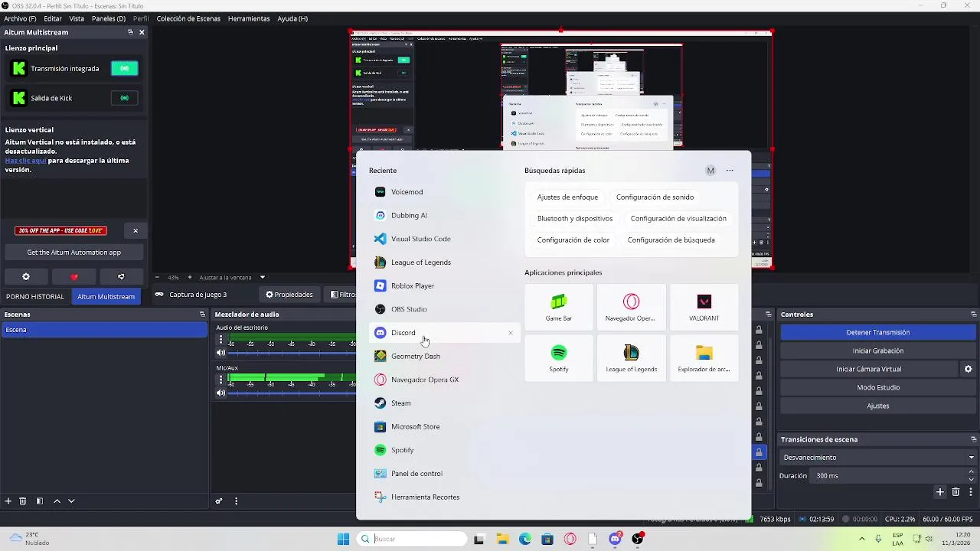Close the Aitum Multistream dock
The image size is (980, 551).
142,32
